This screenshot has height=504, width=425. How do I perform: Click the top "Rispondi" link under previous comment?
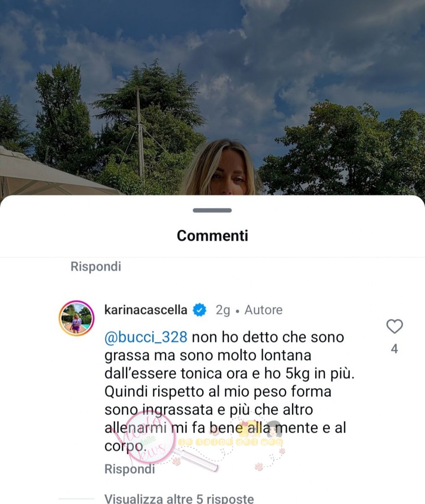coord(96,266)
